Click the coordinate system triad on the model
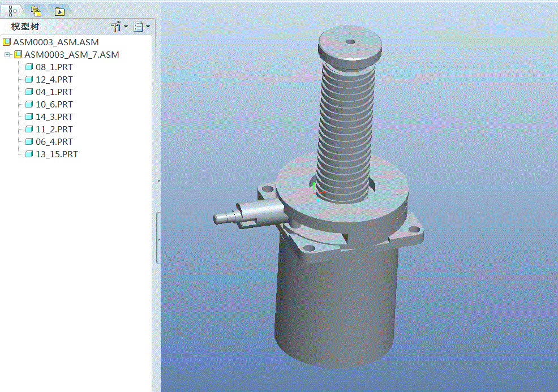Screen dimensions: 558x392 click(318, 192)
